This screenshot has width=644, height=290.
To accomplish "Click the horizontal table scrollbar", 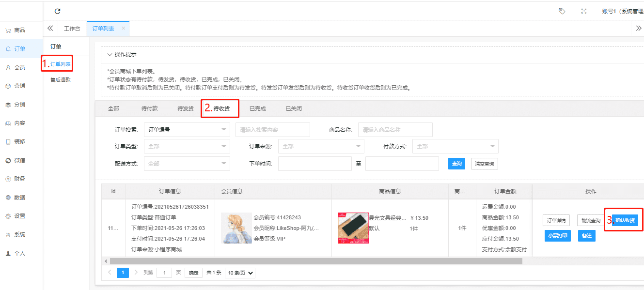I will 316,261.
